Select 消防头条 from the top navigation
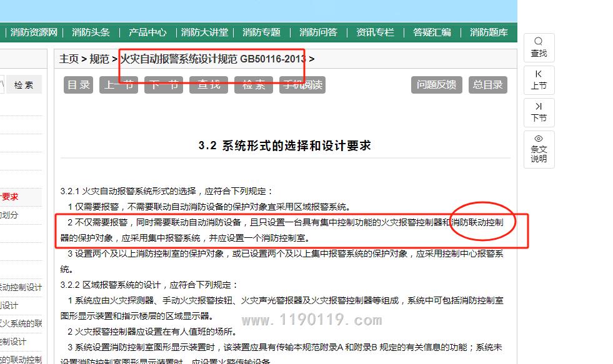Viewport: 613px width, 364px height. click(x=91, y=32)
